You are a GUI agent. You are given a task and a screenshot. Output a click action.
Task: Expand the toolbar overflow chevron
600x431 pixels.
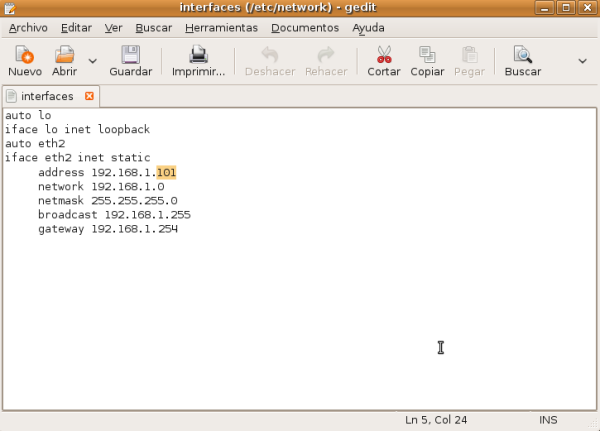click(582, 61)
